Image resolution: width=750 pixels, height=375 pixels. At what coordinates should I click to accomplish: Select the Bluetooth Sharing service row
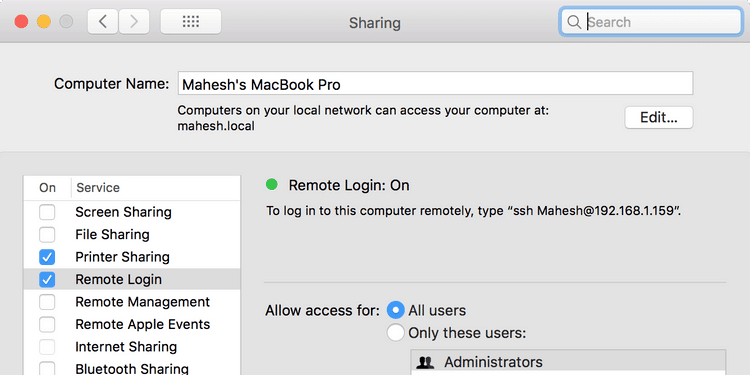(132, 367)
